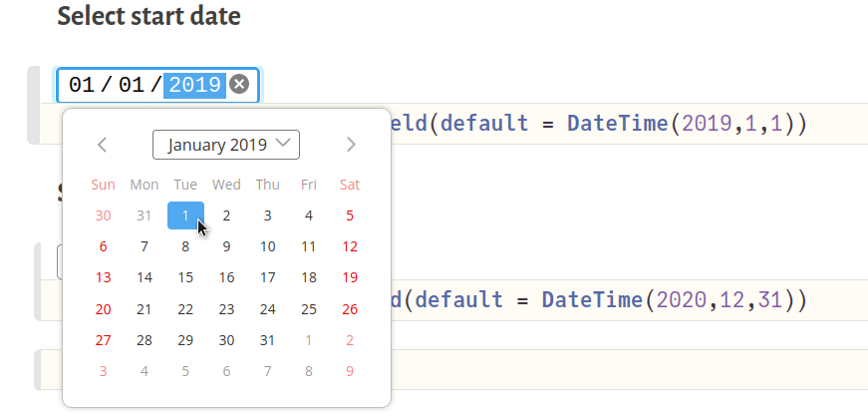868x416 pixels.
Task: Choose Friday January 18
Action: (x=309, y=277)
